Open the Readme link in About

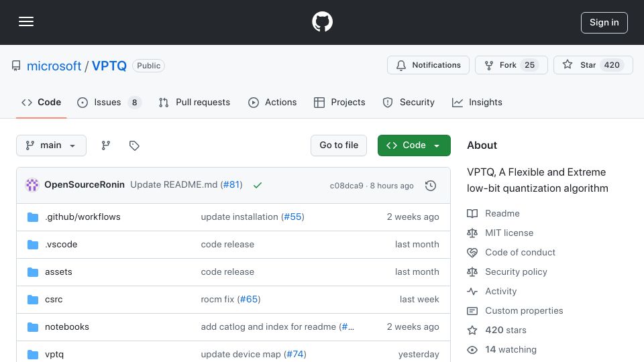click(x=493, y=213)
